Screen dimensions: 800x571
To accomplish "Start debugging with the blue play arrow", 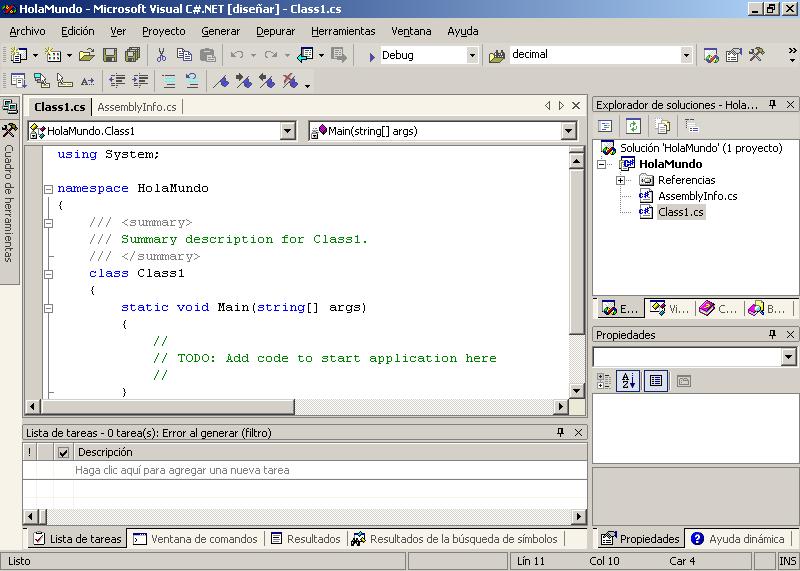I will [x=372, y=56].
